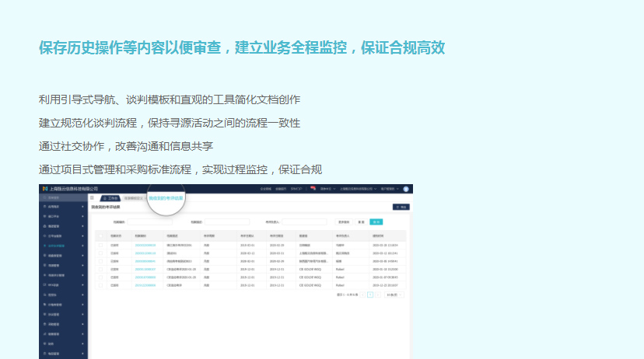Click the 我收到的考评结果 page title text
This screenshot has height=359, width=644.
[106, 207]
